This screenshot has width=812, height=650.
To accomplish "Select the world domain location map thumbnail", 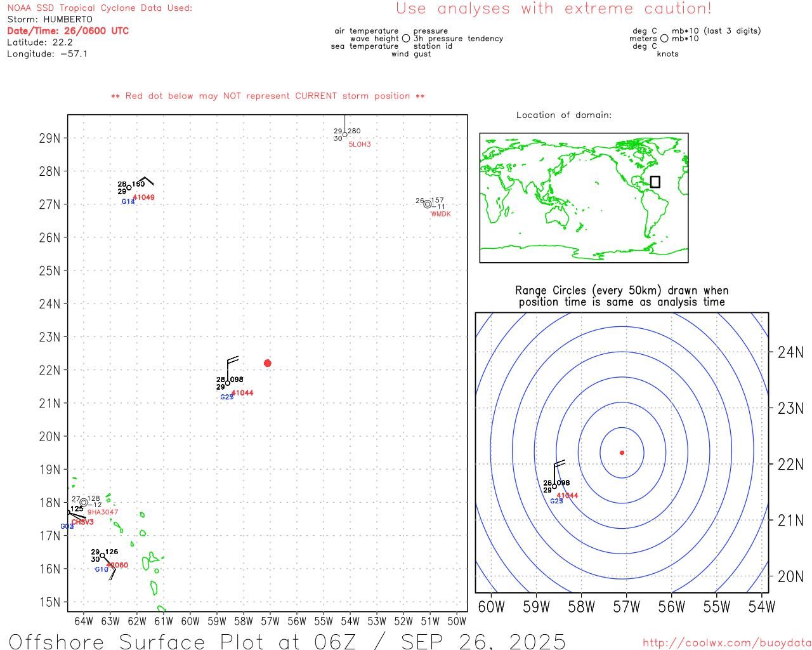I will [584, 197].
